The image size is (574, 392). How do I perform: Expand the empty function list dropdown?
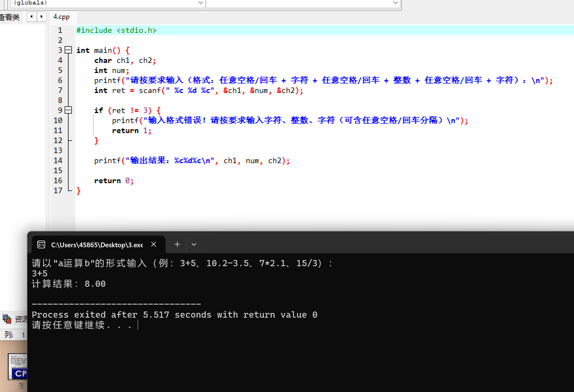coord(395,3)
